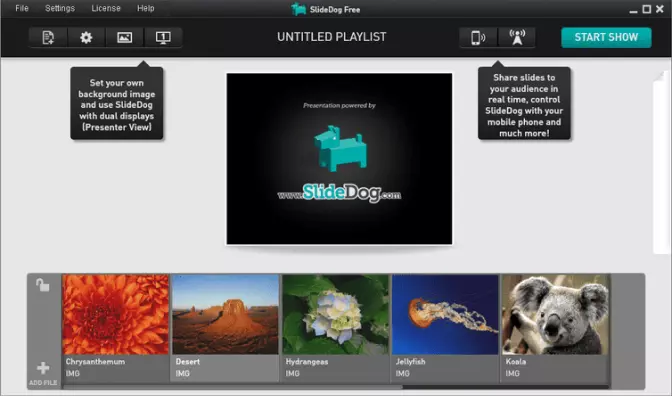Click the mobile phone remote control icon
The image size is (672, 396).
[478, 38]
